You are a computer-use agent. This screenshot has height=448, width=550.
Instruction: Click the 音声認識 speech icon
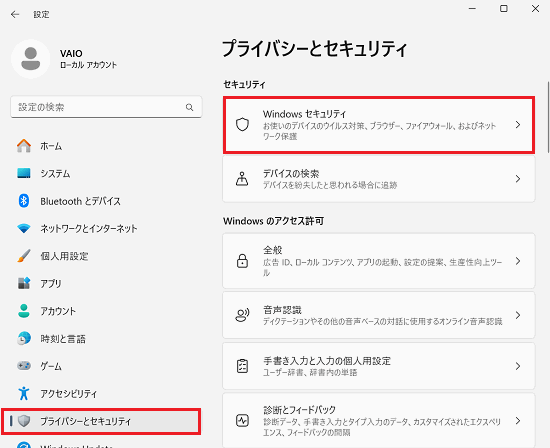click(x=242, y=315)
